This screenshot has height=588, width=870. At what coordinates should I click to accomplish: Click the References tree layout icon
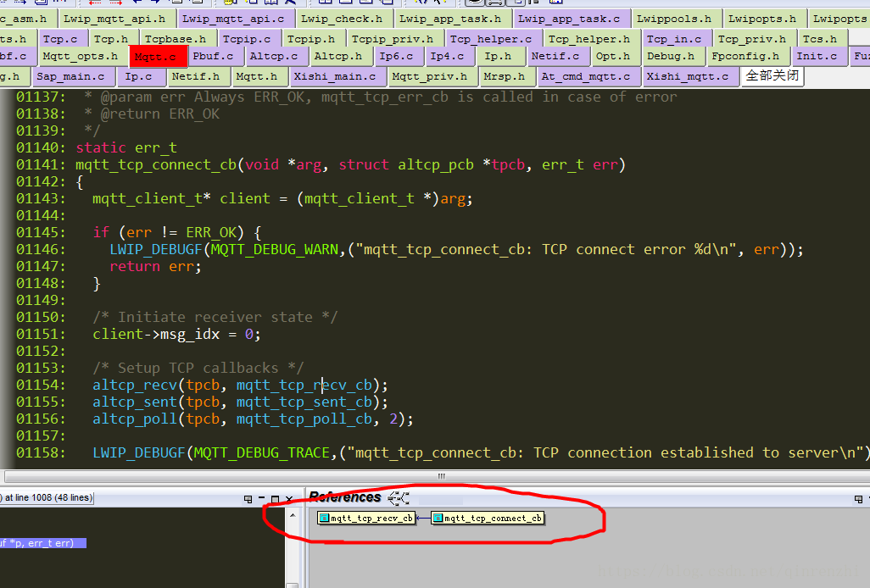tap(399, 498)
